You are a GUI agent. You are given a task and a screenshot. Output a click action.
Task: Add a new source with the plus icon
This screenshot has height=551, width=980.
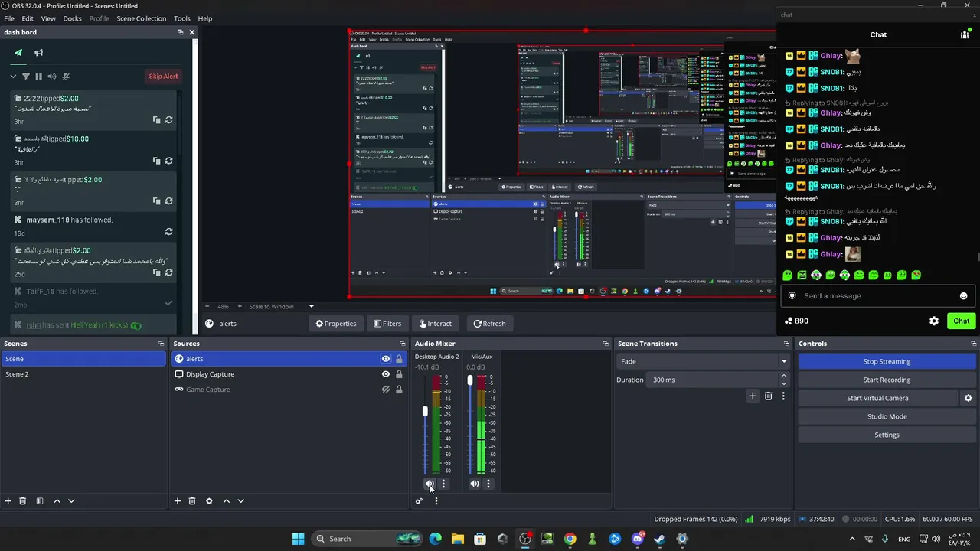pos(178,501)
